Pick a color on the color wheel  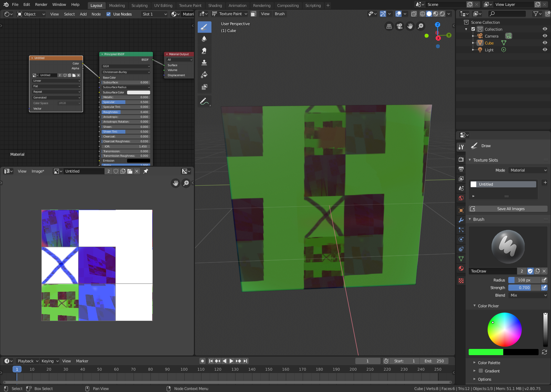pyautogui.click(x=505, y=329)
